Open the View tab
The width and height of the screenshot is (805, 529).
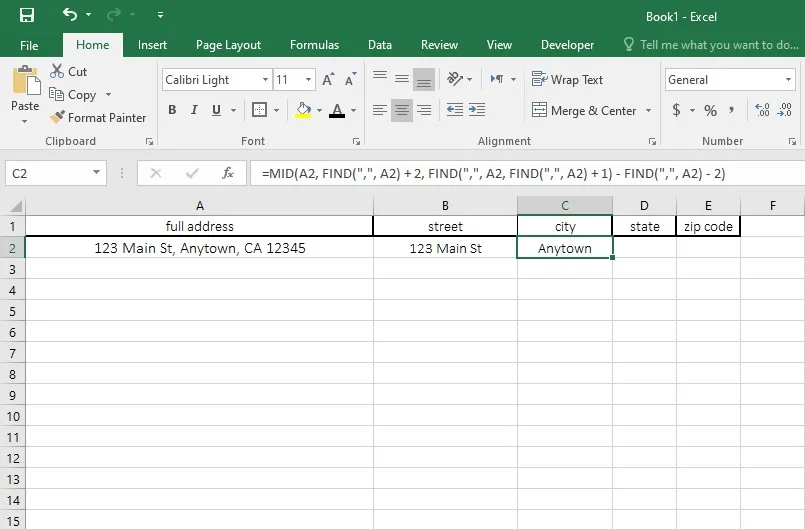click(x=499, y=45)
